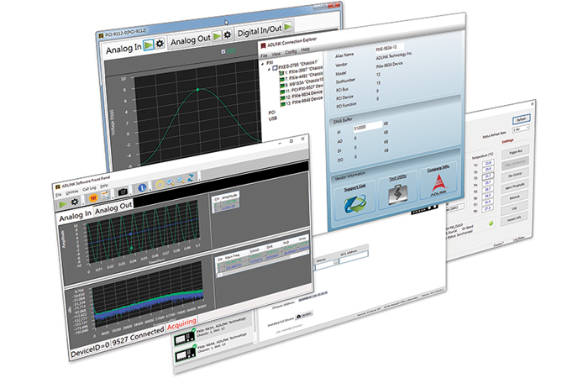Open View menu in Connection Explorer
The width and height of the screenshot is (588, 378).
(276, 54)
